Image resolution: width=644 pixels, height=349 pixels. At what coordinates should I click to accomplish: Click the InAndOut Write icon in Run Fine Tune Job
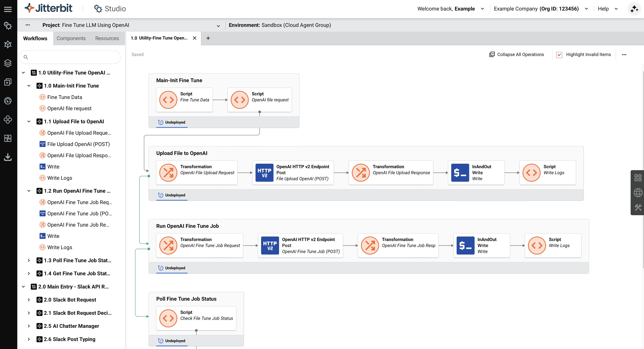point(465,245)
